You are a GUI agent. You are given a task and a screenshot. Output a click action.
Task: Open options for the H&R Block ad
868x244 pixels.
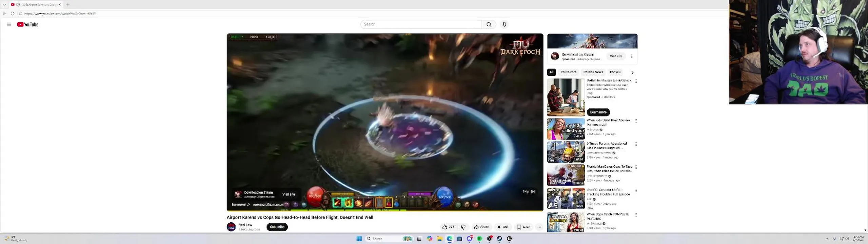coord(636,81)
